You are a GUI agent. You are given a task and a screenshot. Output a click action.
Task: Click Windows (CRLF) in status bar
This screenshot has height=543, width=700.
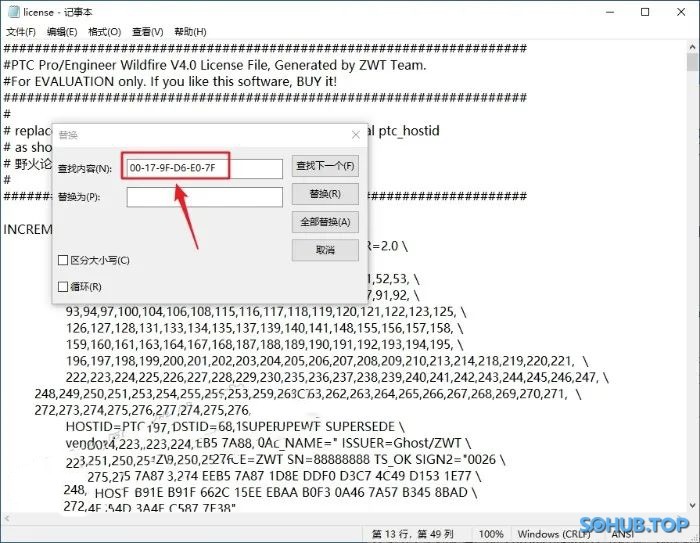(554, 534)
